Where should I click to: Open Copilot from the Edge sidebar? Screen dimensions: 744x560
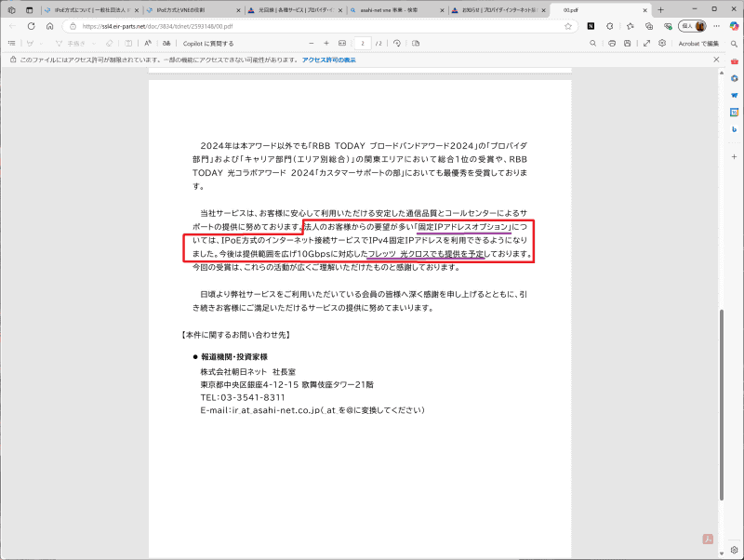[734, 26]
